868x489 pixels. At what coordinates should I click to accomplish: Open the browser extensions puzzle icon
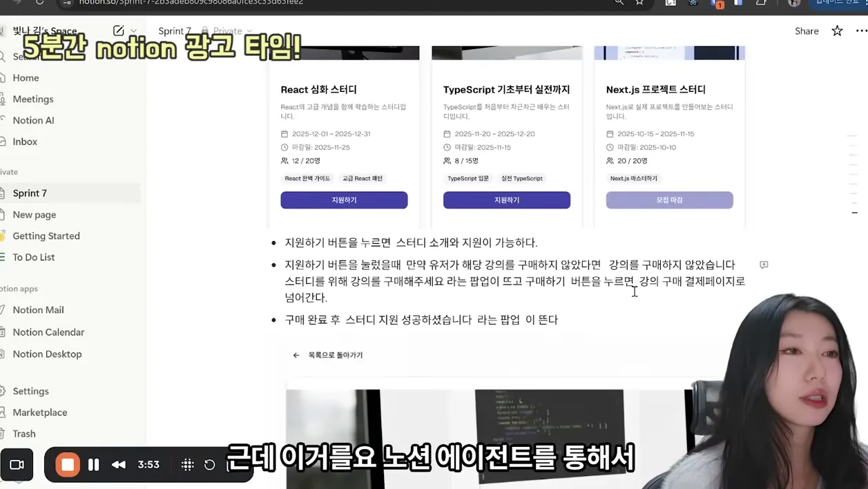[x=761, y=3]
